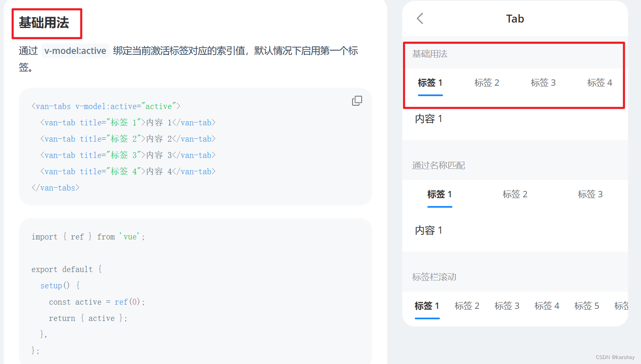Screen dimensions: 641x364
Task: Activate 标签 4 in 标签栏滚动 section
Action: (547, 306)
